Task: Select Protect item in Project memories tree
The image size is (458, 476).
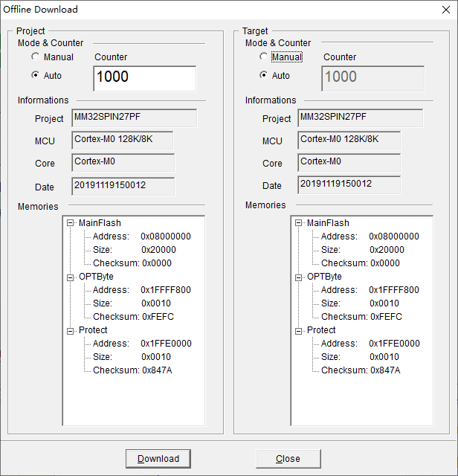Action: (x=93, y=330)
